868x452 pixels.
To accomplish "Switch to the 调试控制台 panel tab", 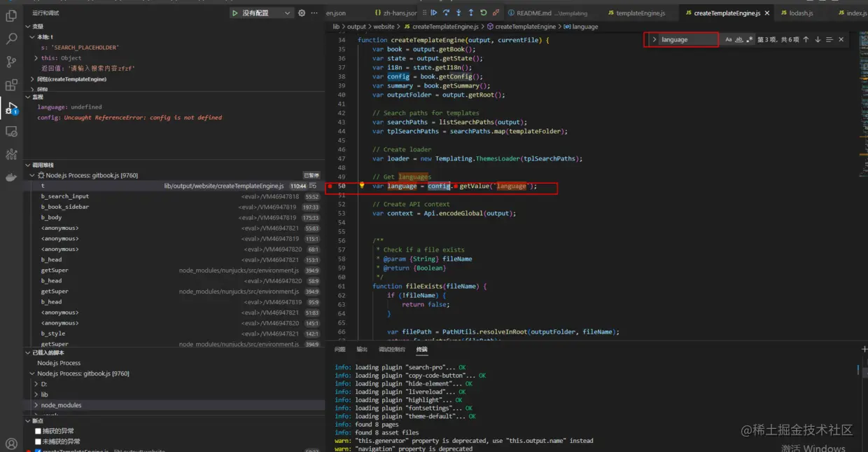I will coord(391,349).
